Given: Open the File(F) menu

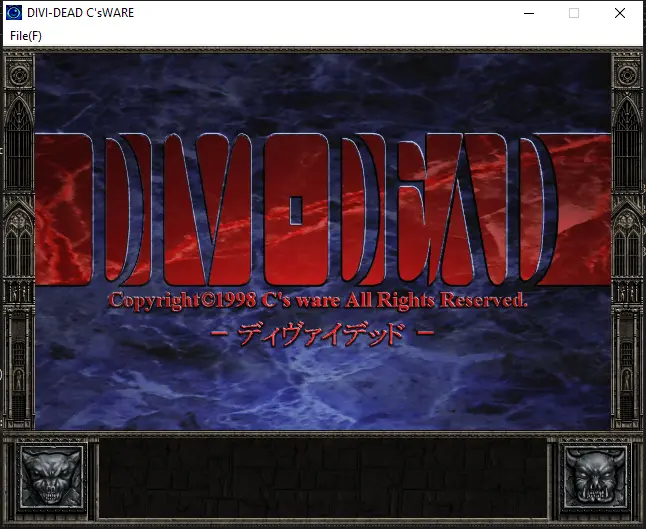Looking at the screenshot, I should tap(26, 36).
